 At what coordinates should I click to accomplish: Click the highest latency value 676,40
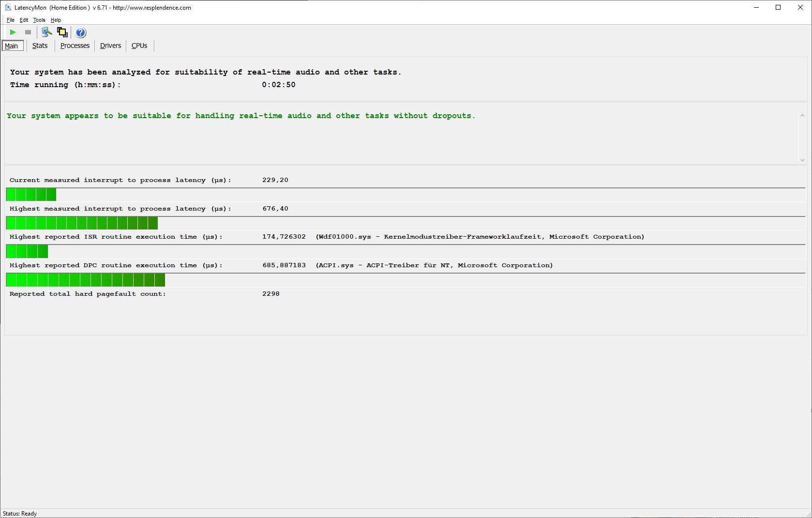click(x=275, y=209)
